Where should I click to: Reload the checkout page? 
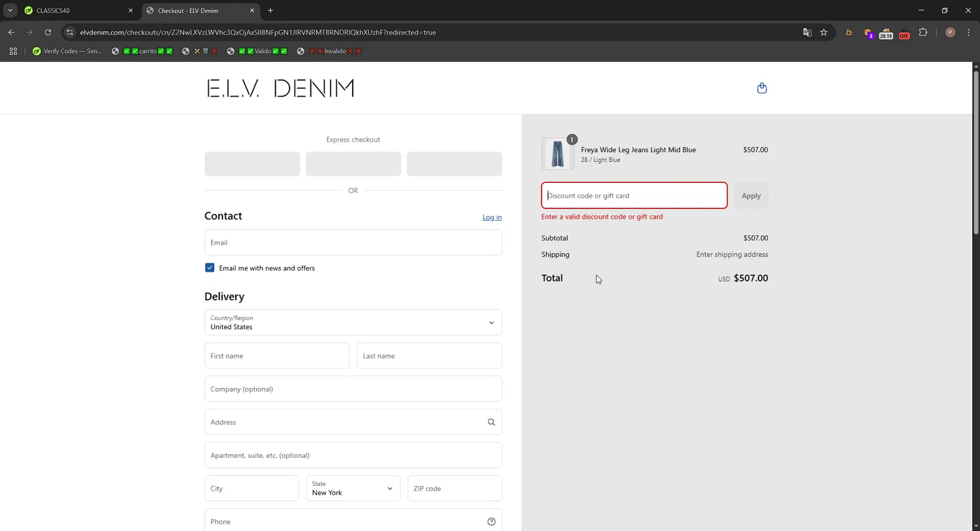click(x=48, y=32)
